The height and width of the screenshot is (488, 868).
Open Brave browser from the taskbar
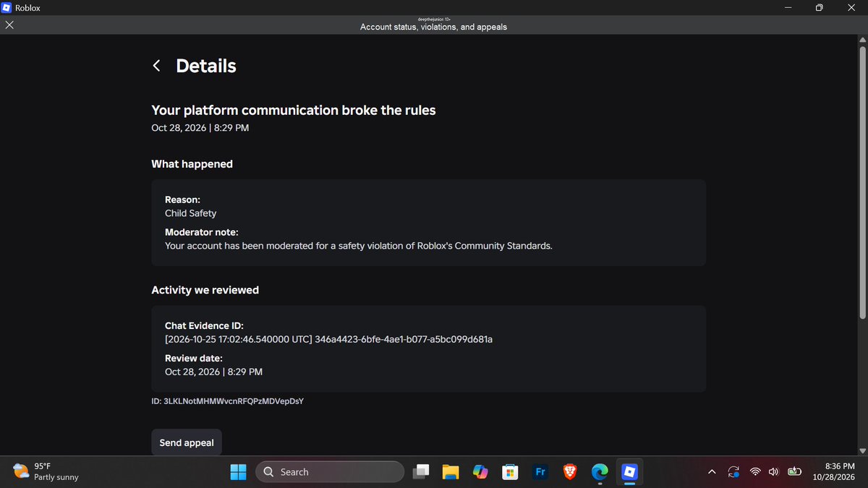pyautogui.click(x=570, y=471)
